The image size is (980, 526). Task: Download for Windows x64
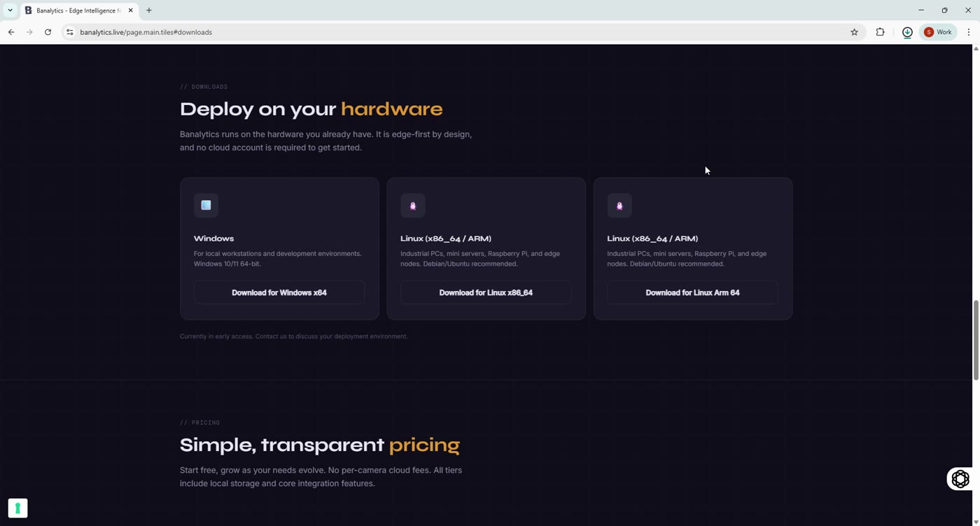279,292
